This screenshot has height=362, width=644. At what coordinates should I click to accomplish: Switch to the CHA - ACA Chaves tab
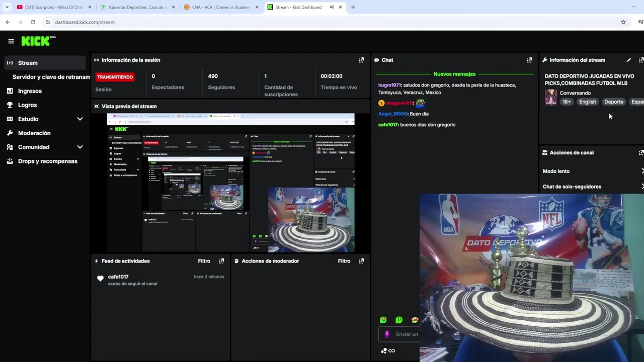220,7
